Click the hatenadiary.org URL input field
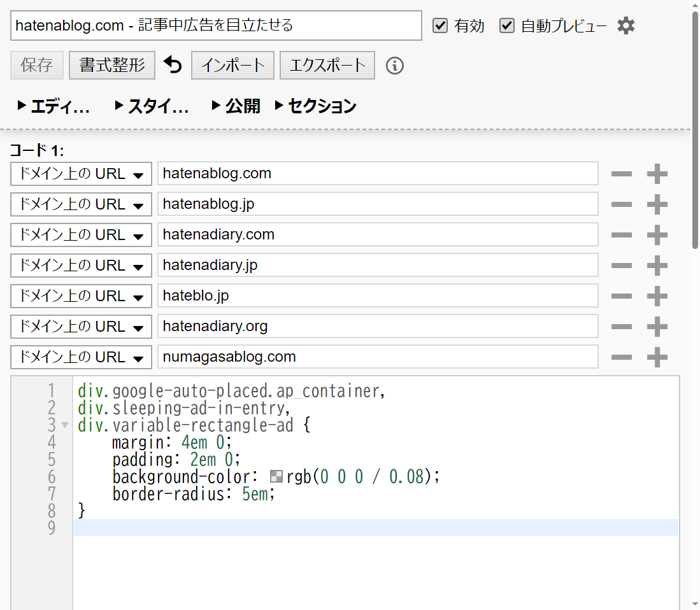700x610 pixels. pyautogui.click(x=378, y=327)
